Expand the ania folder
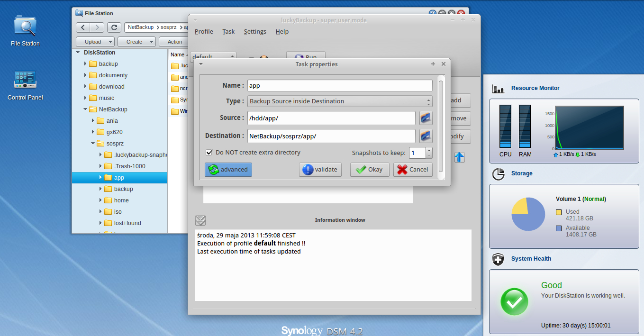This screenshot has width=644, height=336. tap(93, 121)
